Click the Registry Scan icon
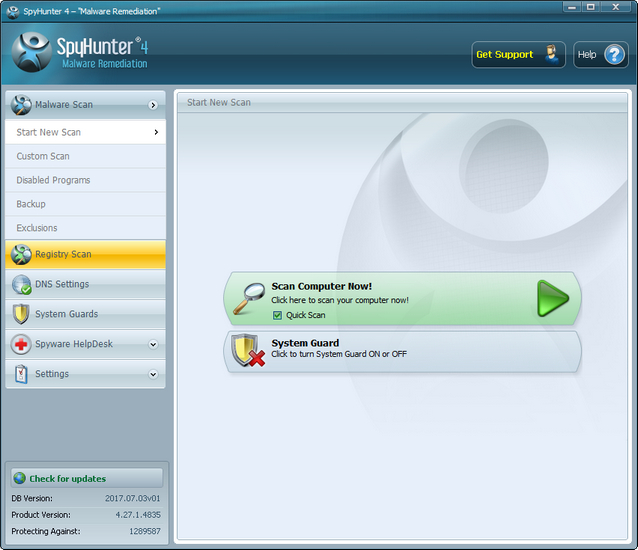Image resolution: width=638 pixels, height=550 pixels. pyautogui.click(x=21, y=255)
